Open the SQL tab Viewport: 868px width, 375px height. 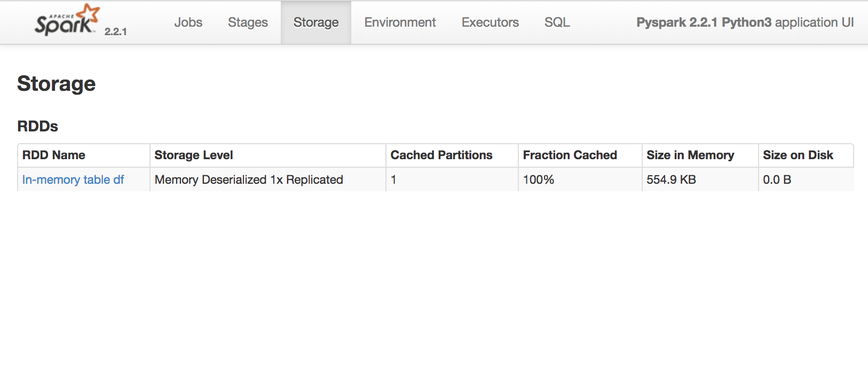point(557,22)
